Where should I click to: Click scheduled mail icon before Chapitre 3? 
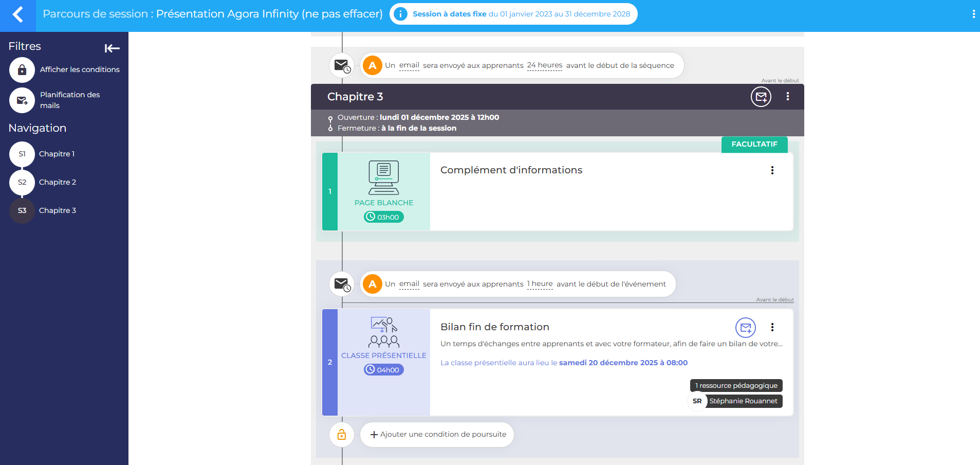tap(342, 66)
